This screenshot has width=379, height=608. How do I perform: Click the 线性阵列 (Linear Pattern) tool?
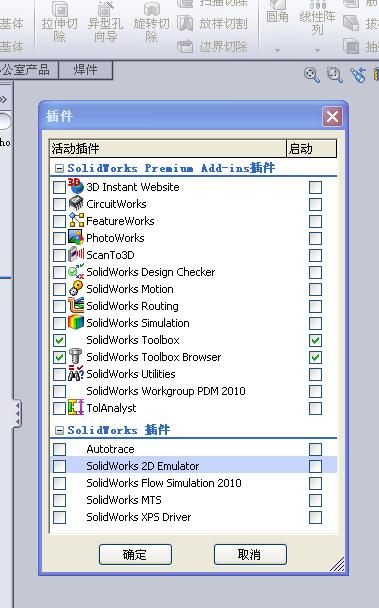click(x=318, y=17)
